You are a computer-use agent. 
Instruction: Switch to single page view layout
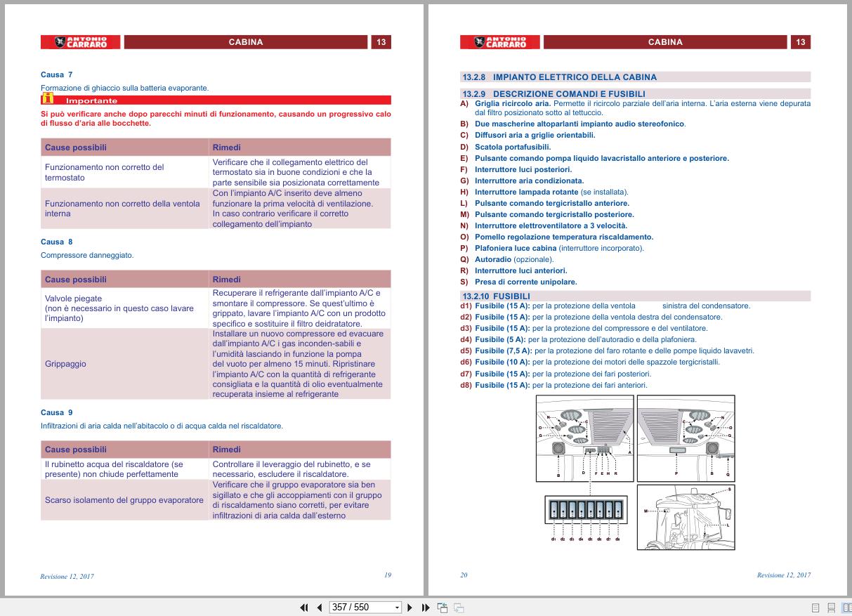(x=816, y=608)
